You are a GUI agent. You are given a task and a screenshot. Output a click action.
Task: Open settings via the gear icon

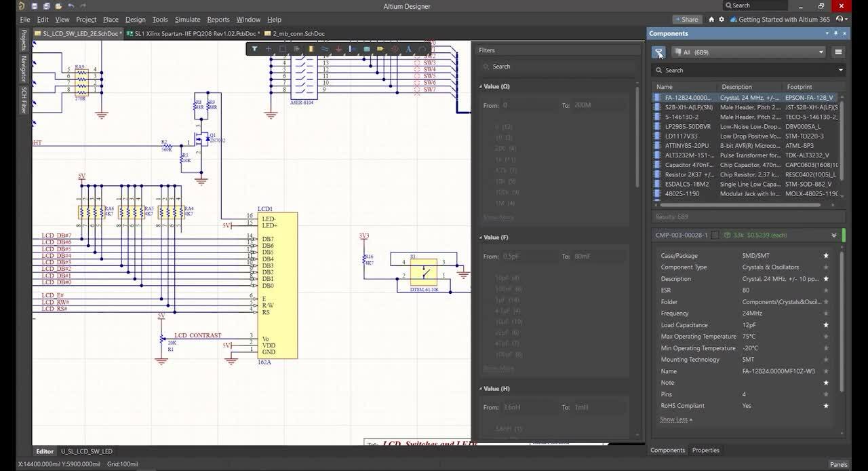pyautogui.click(x=722, y=20)
